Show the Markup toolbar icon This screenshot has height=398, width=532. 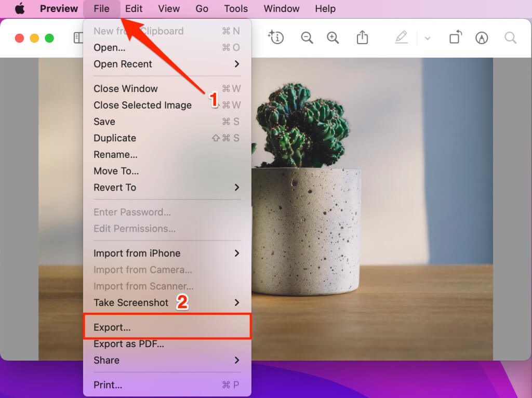(482, 37)
